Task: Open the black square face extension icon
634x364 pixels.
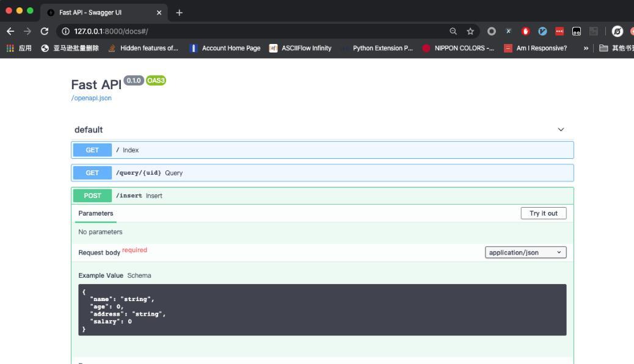Action: tap(576, 31)
